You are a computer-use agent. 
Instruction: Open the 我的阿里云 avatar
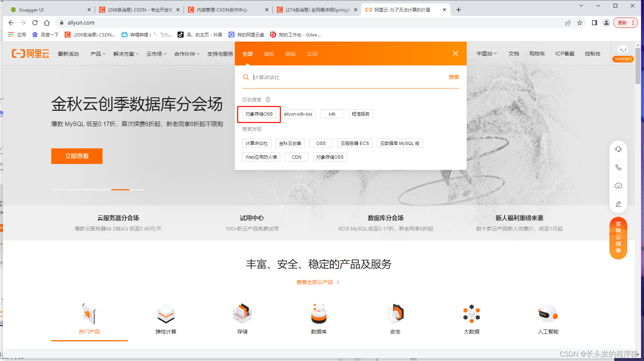coord(623,53)
